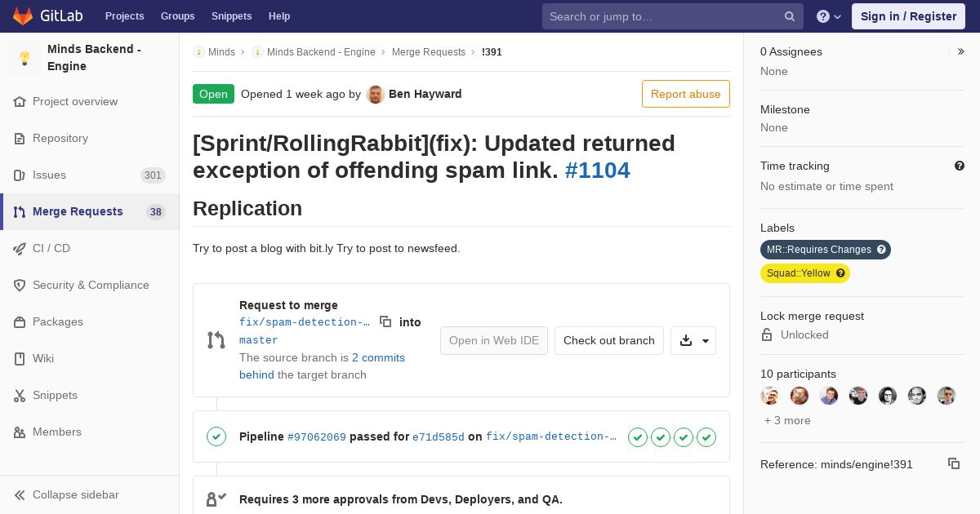The width and height of the screenshot is (980, 514).
Task: Collapse the right sidebar with double chevron
Action: [961, 51]
